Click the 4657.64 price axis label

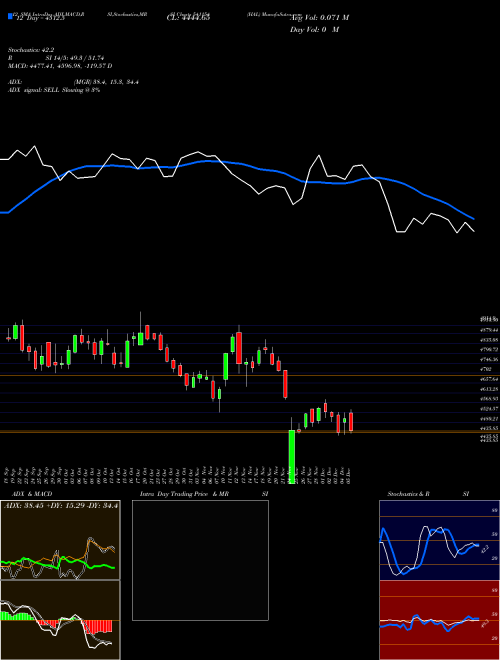[489, 379]
